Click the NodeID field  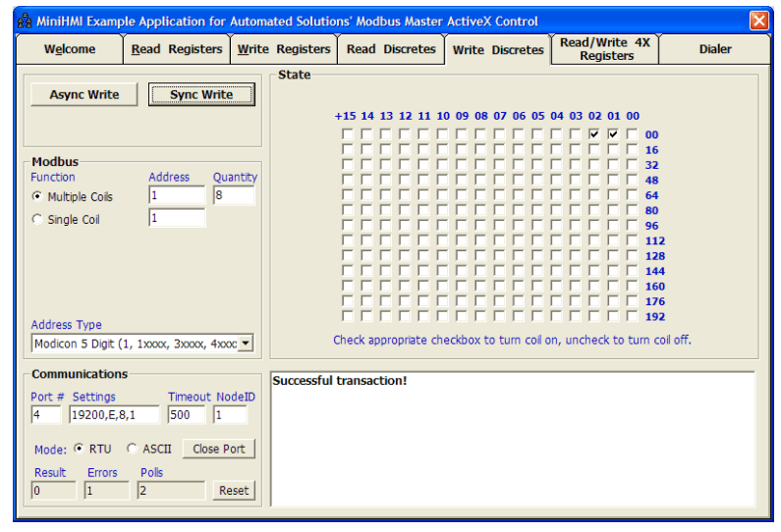pyautogui.click(x=230, y=414)
